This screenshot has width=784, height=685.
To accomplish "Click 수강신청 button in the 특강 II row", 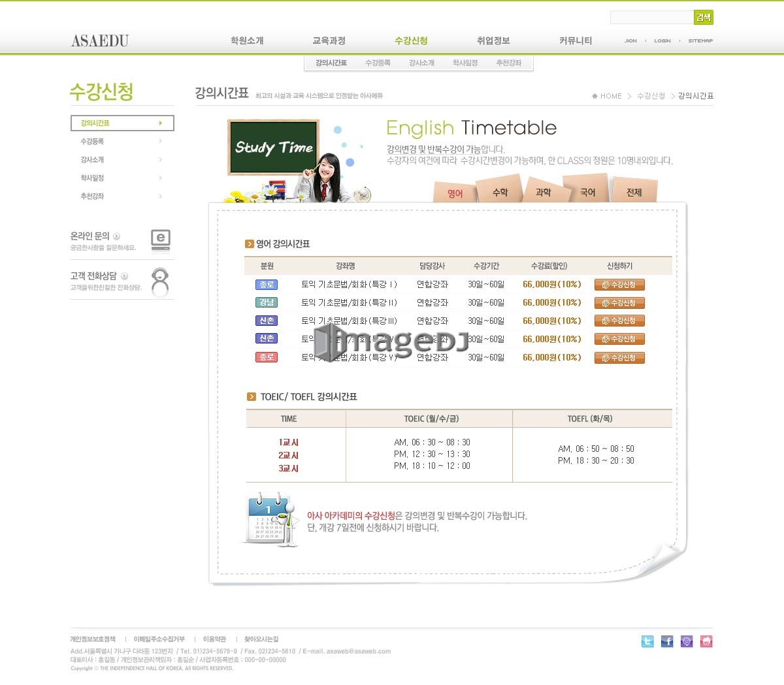I will click(619, 303).
